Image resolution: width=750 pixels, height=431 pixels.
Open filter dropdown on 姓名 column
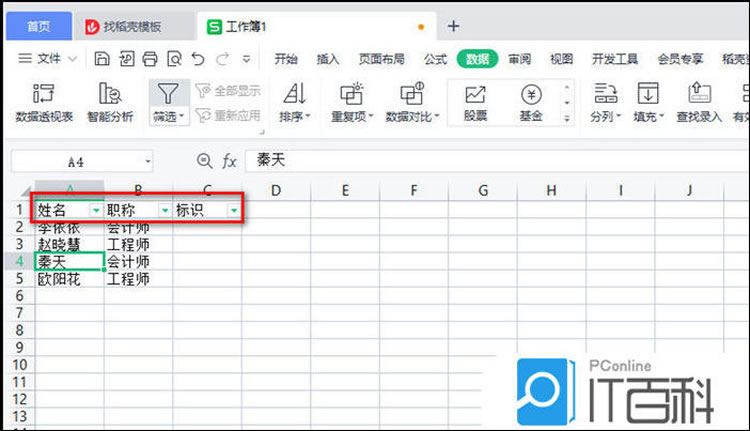click(x=96, y=210)
